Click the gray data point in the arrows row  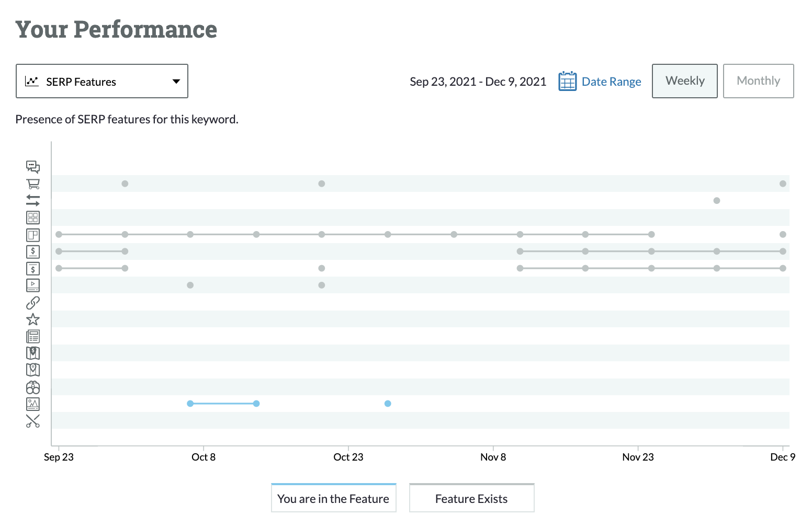click(717, 201)
